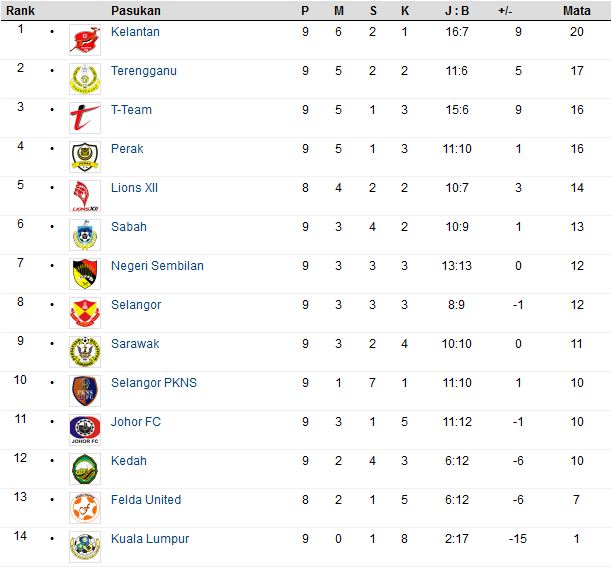Viewport: 611px width, 568px height.
Task: Click the Perak team crest icon
Action: click(85, 157)
